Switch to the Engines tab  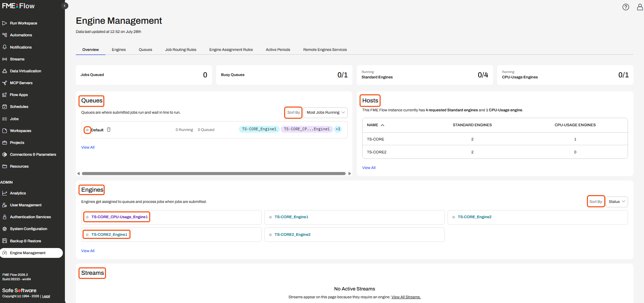[x=119, y=50]
